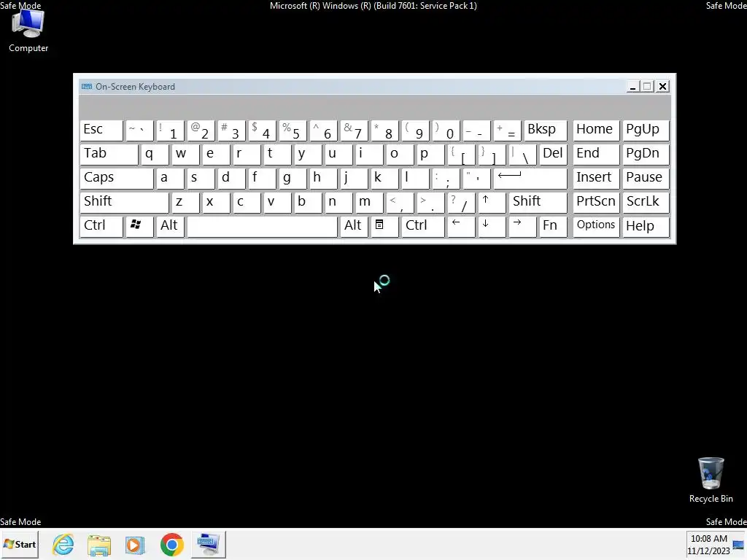Click the down arrow key

click(491, 226)
